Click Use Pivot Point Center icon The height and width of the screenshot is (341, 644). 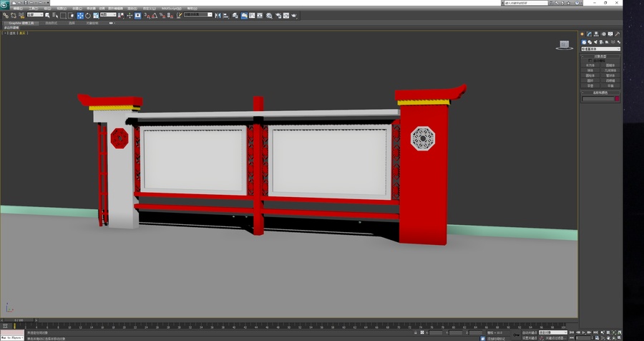121,16
